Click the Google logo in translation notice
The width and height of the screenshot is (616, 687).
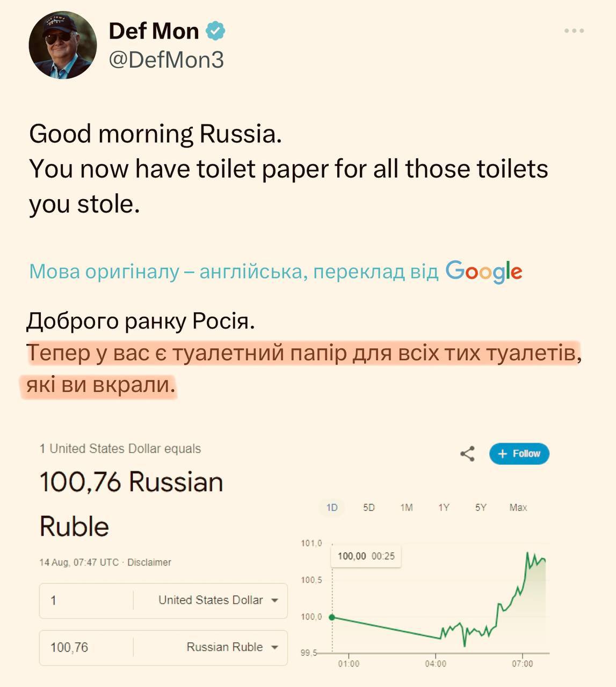483,272
